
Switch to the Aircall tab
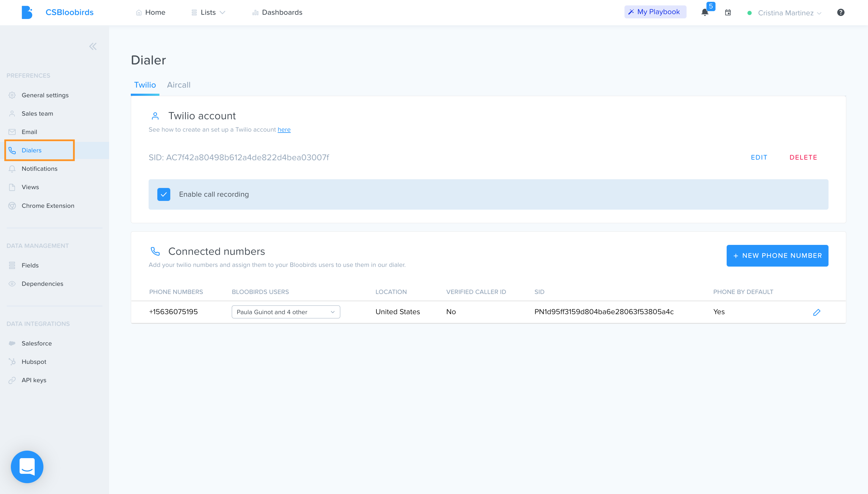[178, 85]
